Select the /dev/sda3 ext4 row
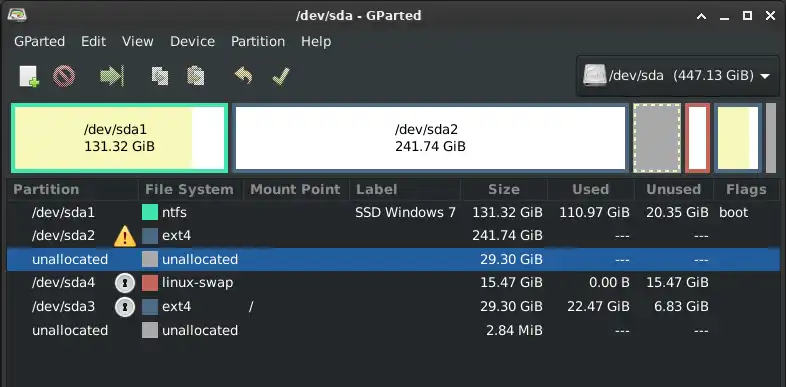The height and width of the screenshot is (387, 786). [x=393, y=307]
